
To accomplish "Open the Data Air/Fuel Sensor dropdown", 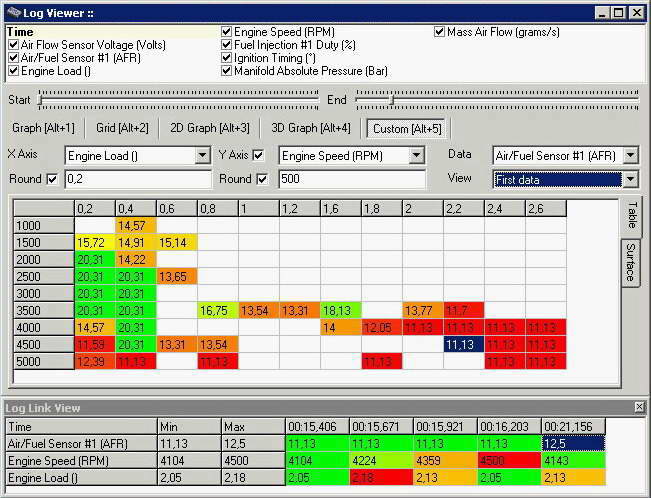I will click(630, 155).
